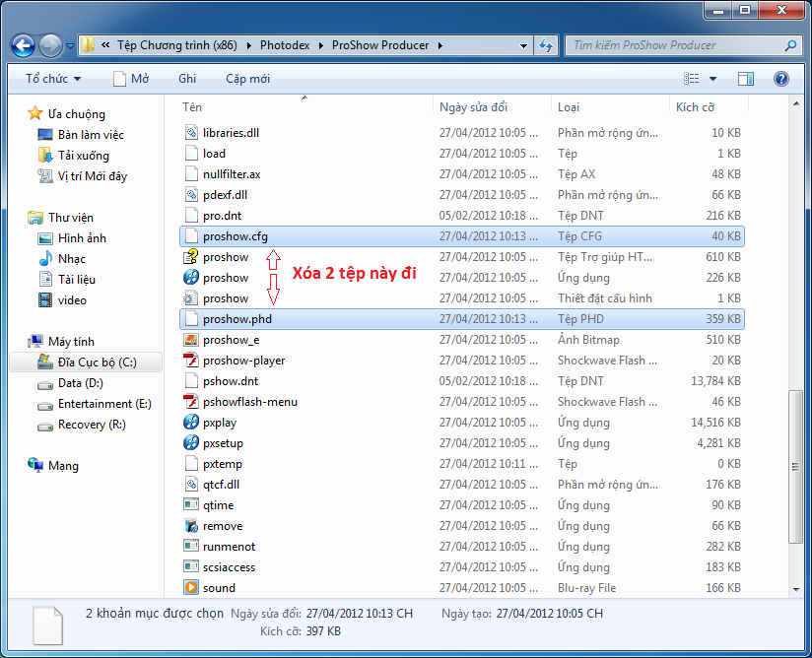This screenshot has width=812, height=658.
Task: Open Vị trí Mới đây in sidebar
Action: pyautogui.click(x=82, y=176)
